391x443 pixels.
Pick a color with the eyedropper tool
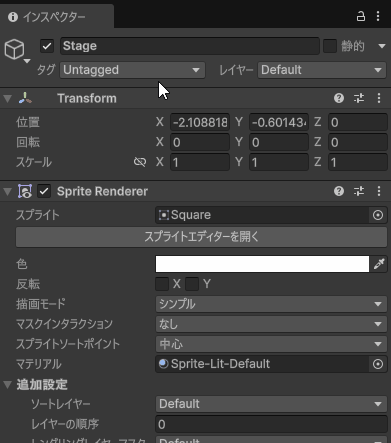[x=379, y=264]
